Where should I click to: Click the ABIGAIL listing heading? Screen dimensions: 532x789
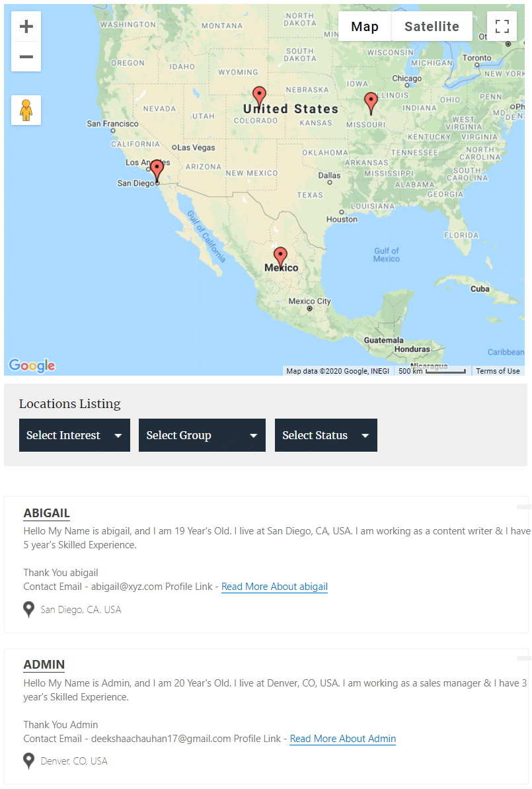pyautogui.click(x=46, y=513)
